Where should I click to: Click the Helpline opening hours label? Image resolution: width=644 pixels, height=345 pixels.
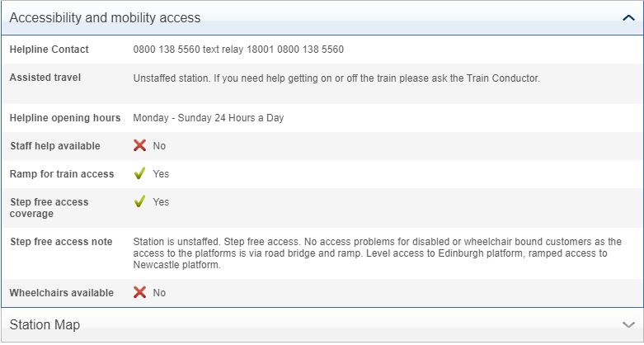[65, 118]
